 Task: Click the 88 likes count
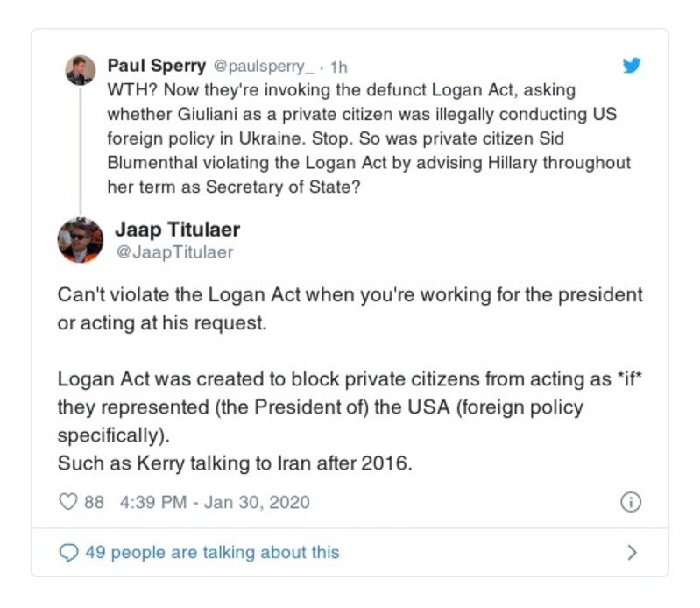(x=94, y=503)
